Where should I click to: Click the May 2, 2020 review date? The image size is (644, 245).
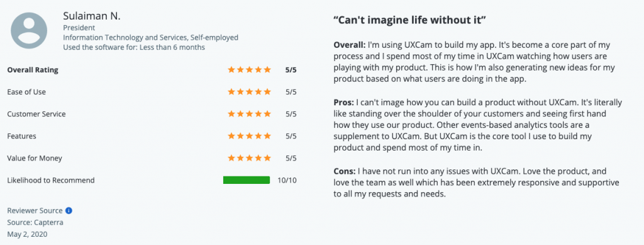click(27, 235)
